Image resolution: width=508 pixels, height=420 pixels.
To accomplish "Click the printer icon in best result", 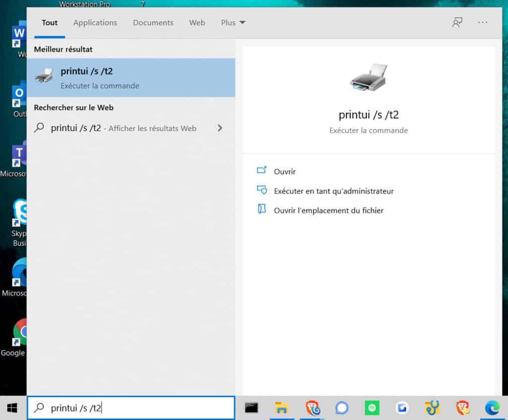I will [x=44, y=75].
